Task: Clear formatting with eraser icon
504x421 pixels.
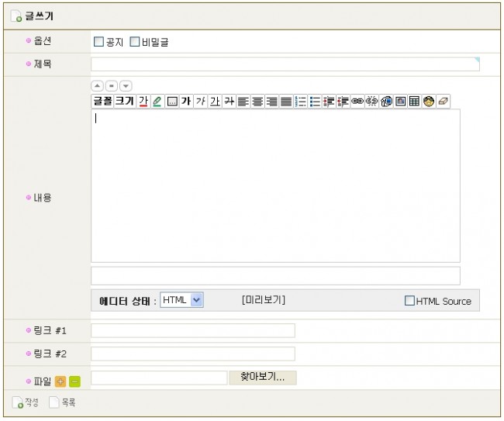Action: point(444,102)
